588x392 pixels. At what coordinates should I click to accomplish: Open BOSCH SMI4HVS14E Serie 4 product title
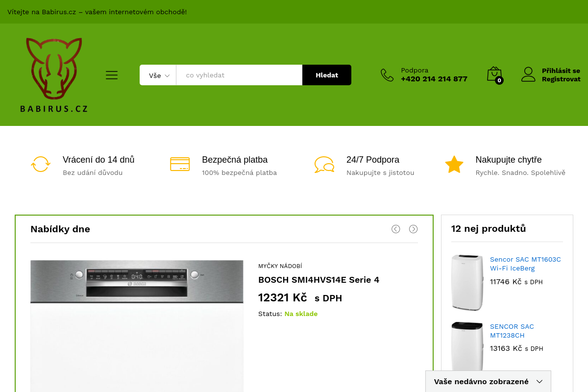click(319, 280)
